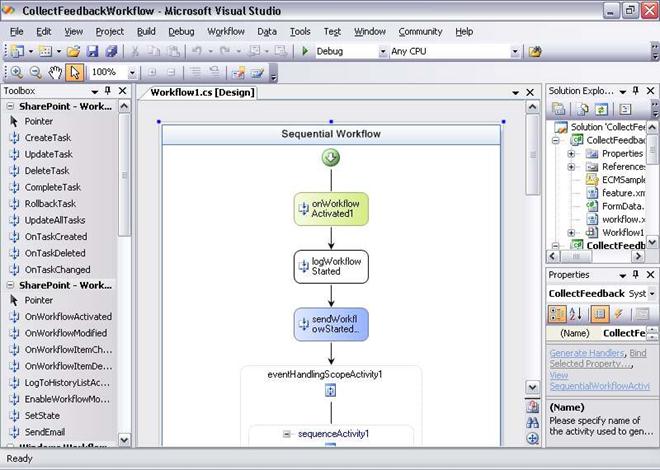Collapse sequenceActivity1 in the designer
This screenshot has width=660, height=470.
[287, 434]
